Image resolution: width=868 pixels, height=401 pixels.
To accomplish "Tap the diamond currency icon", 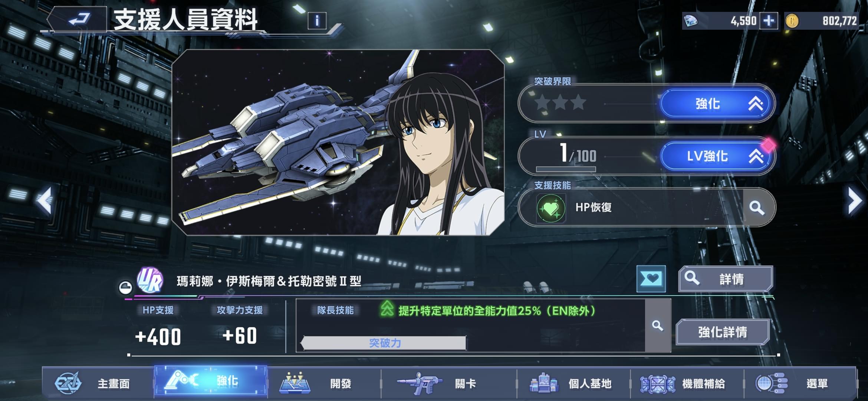I will (691, 21).
